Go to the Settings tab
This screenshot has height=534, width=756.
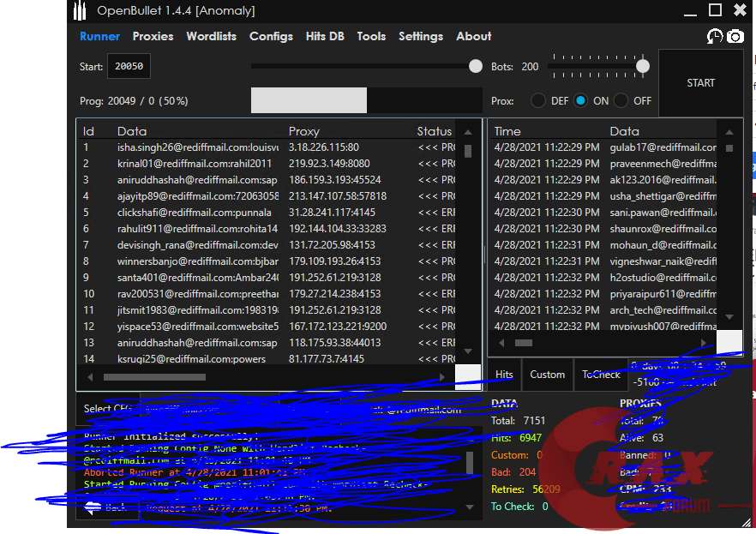click(421, 36)
